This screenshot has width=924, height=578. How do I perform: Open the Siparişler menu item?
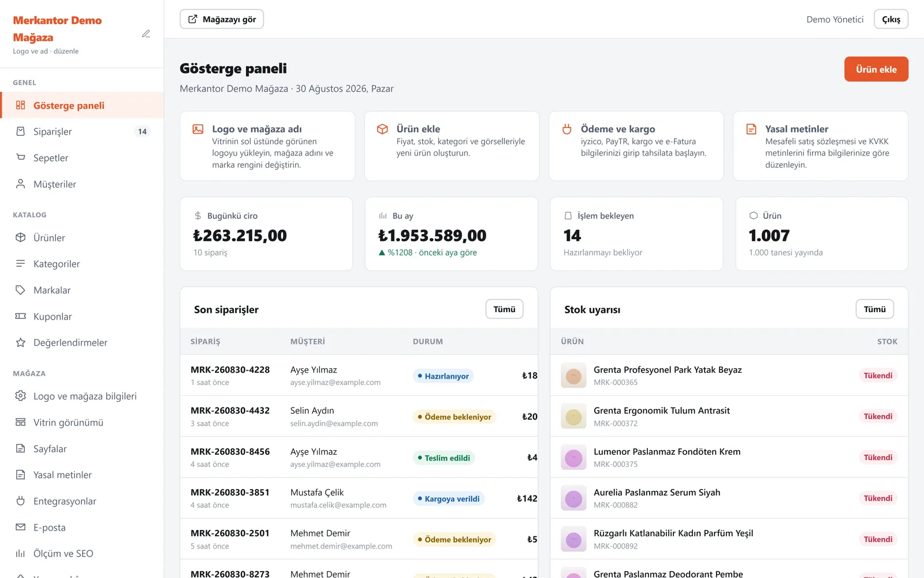(82, 131)
